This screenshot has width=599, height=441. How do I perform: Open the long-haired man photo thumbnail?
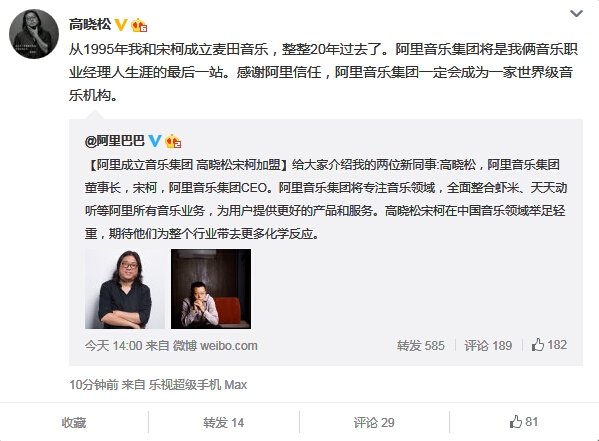click(125, 289)
